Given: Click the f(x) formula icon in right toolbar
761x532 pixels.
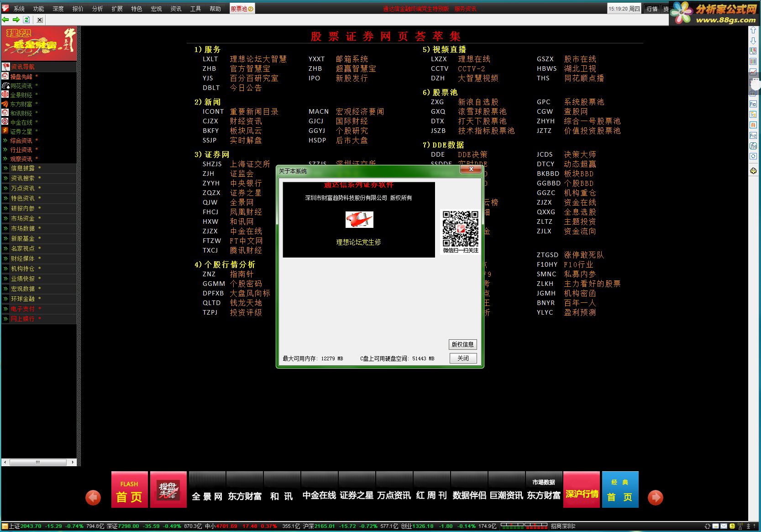Looking at the screenshot, I should click(753, 146).
